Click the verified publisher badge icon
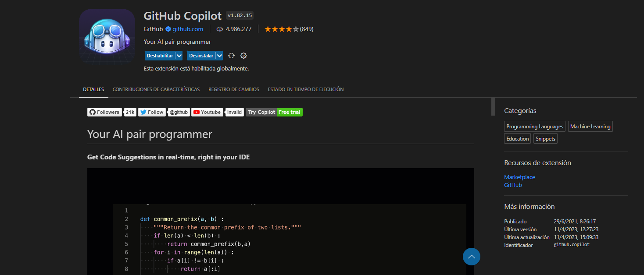Viewport: 644px width, 275px height. [168, 29]
